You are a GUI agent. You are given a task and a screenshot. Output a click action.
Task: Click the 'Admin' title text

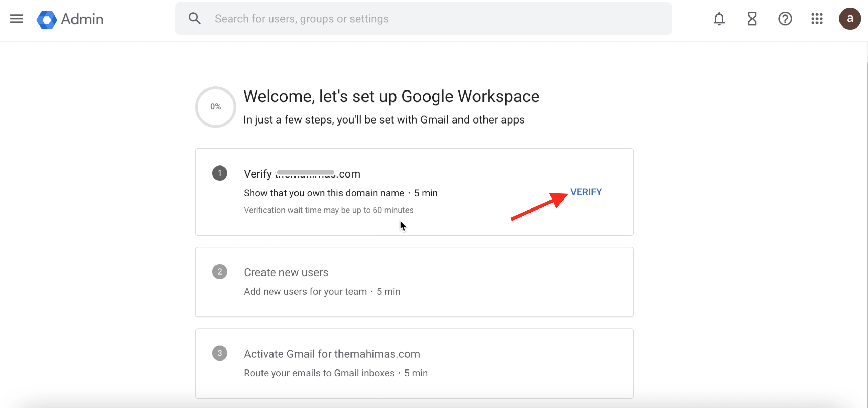(x=82, y=19)
